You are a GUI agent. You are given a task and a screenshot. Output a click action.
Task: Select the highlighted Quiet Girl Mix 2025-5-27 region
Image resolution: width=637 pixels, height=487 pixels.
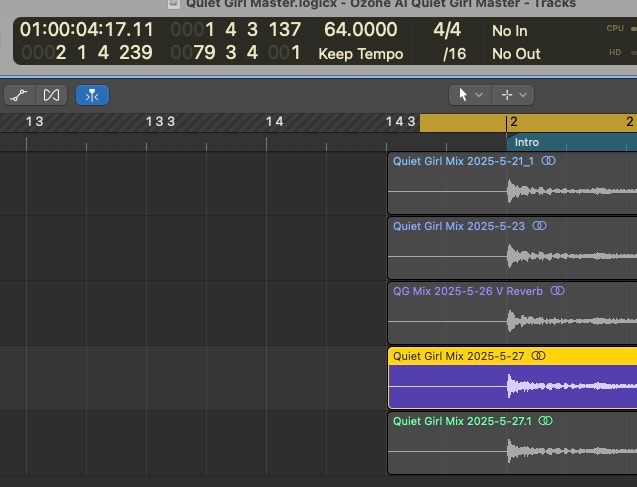click(512, 378)
